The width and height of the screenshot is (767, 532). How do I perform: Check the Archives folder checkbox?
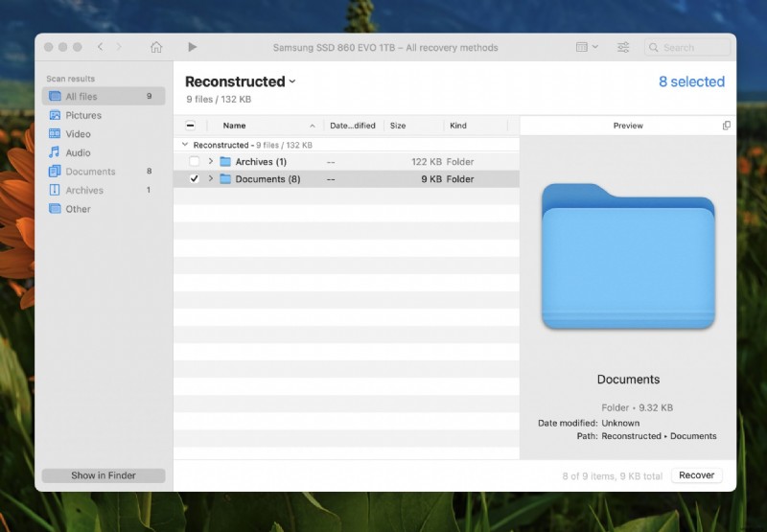(194, 162)
